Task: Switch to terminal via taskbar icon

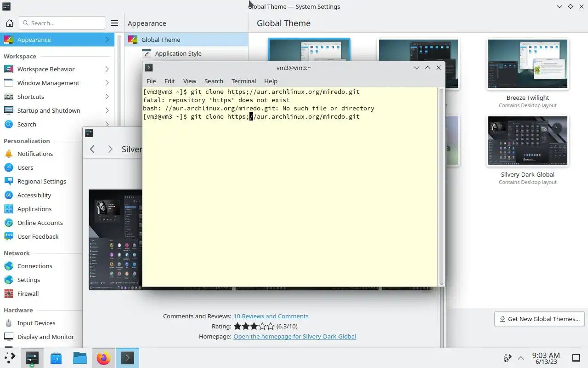Action: (128, 358)
